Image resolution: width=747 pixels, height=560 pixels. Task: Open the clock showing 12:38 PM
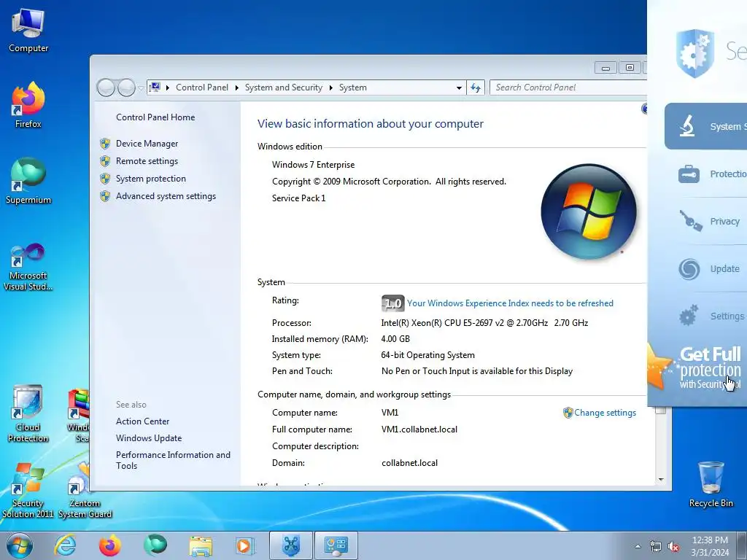710,545
